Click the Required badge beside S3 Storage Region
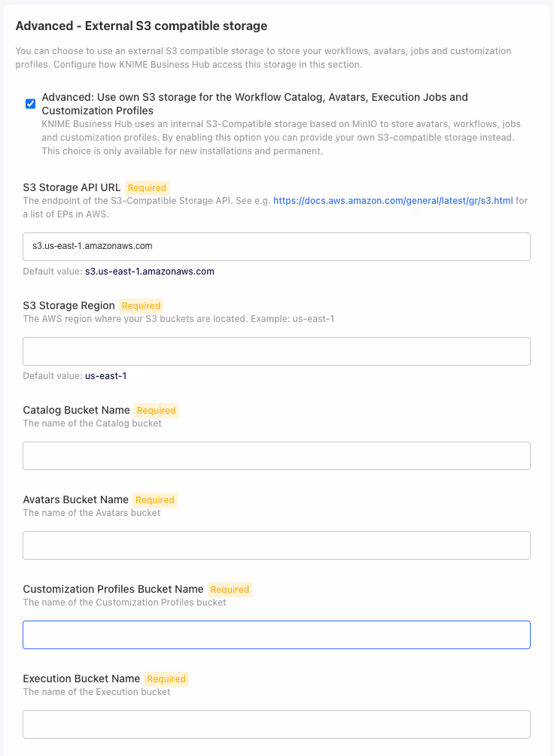The width and height of the screenshot is (554, 756). point(141,305)
